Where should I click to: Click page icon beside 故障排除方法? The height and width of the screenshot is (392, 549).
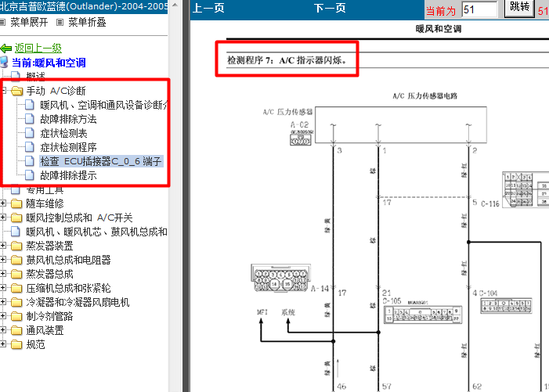click(x=30, y=119)
